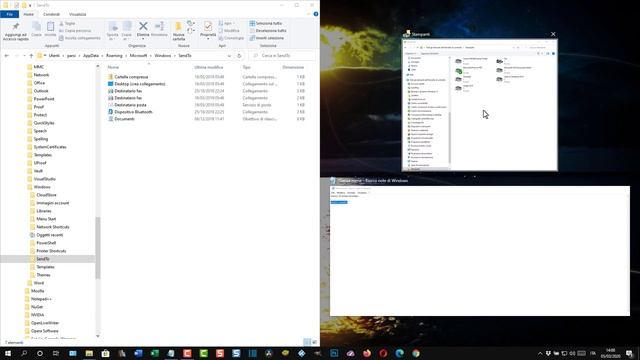Open Firefox from the taskbar

pyautogui.click(x=367, y=353)
